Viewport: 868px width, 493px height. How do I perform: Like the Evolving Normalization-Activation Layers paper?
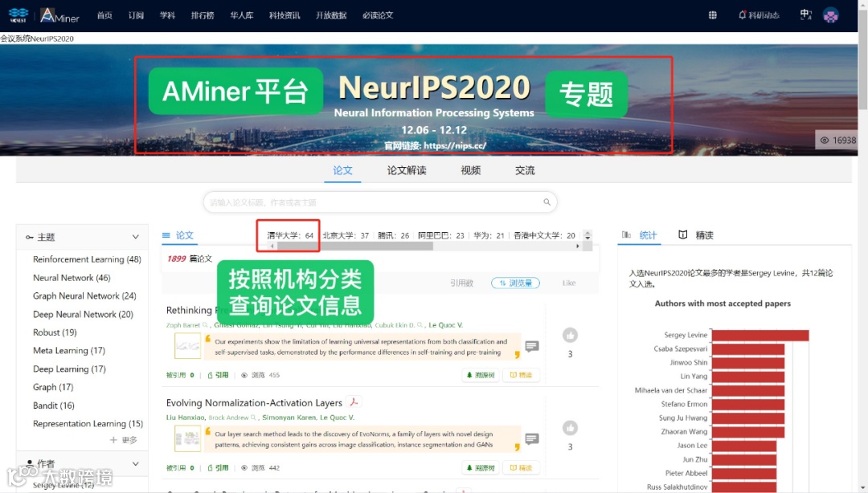[570, 428]
